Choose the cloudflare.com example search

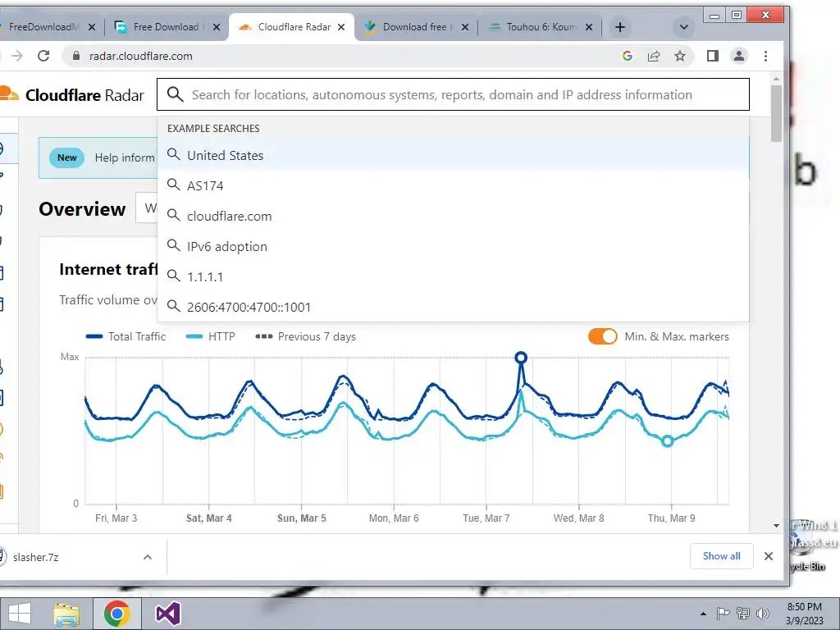coord(453,216)
